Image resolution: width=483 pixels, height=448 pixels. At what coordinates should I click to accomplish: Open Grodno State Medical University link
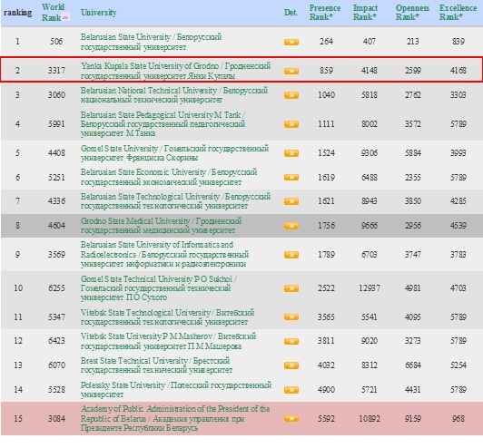[161, 226]
